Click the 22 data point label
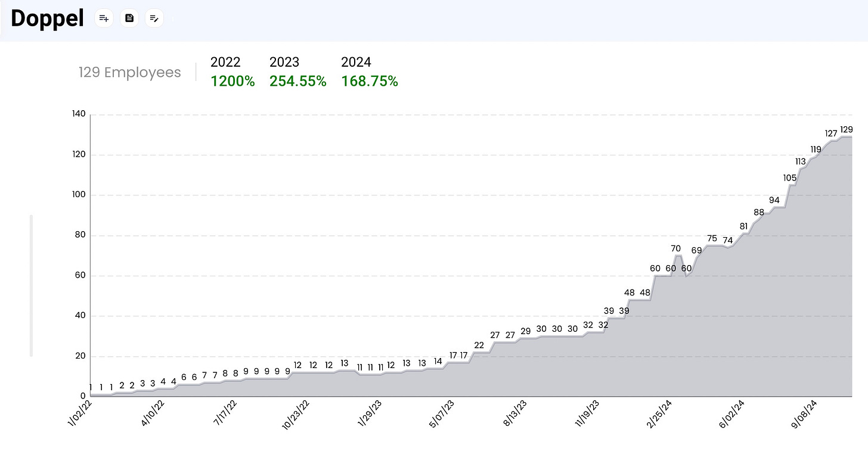The width and height of the screenshot is (868, 467). pos(479,345)
